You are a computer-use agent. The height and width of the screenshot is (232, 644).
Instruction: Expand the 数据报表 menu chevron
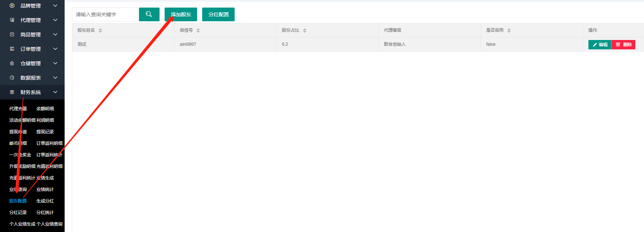pos(55,78)
